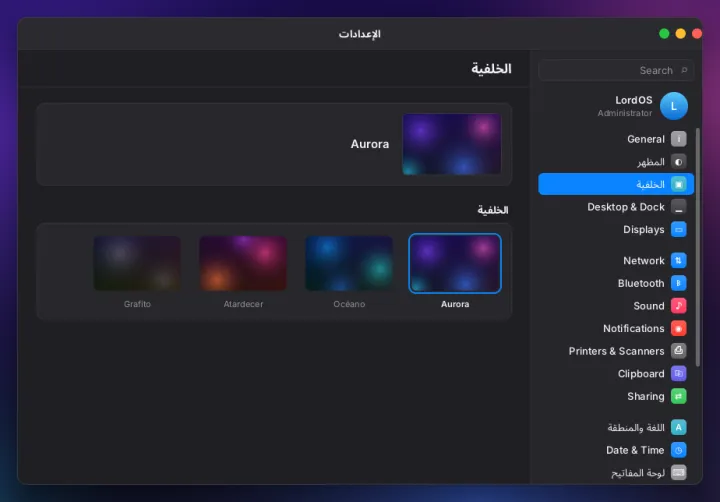The height and width of the screenshot is (502, 720).
Task: Click the Sound icon
Action: click(678, 305)
